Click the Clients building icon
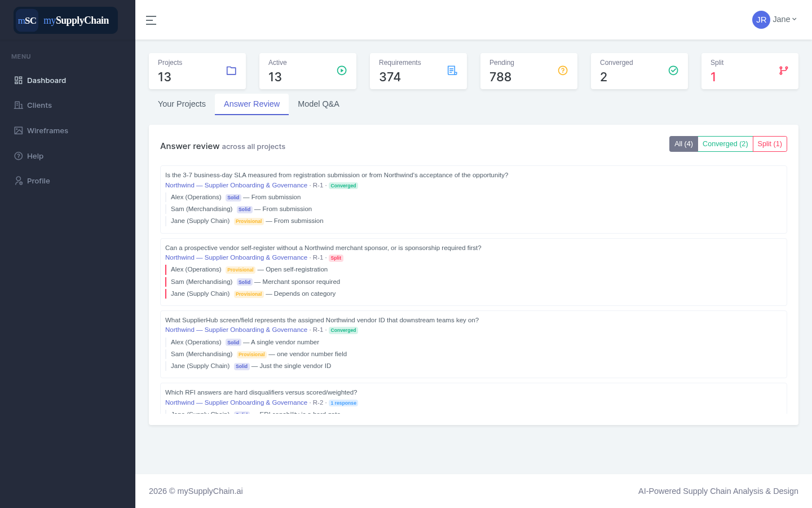Image resolution: width=812 pixels, height=508 pixels. coord(19,105)
